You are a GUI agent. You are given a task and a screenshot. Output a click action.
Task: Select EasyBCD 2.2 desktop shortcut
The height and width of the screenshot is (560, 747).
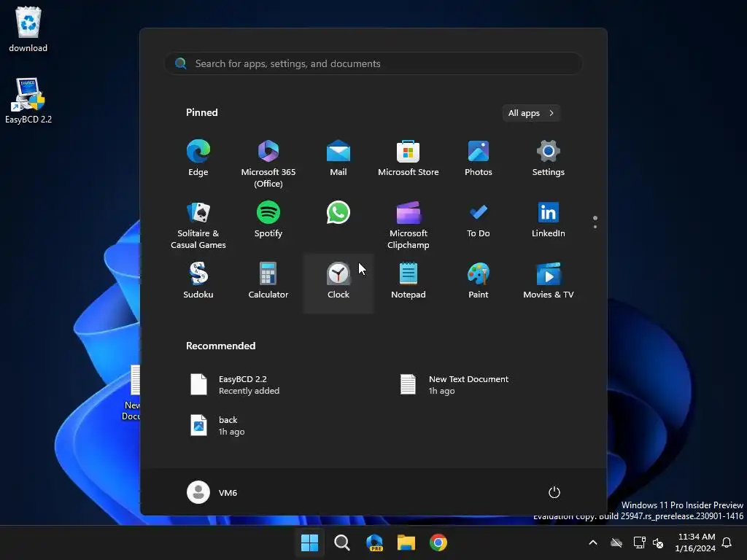pos(28,101)
